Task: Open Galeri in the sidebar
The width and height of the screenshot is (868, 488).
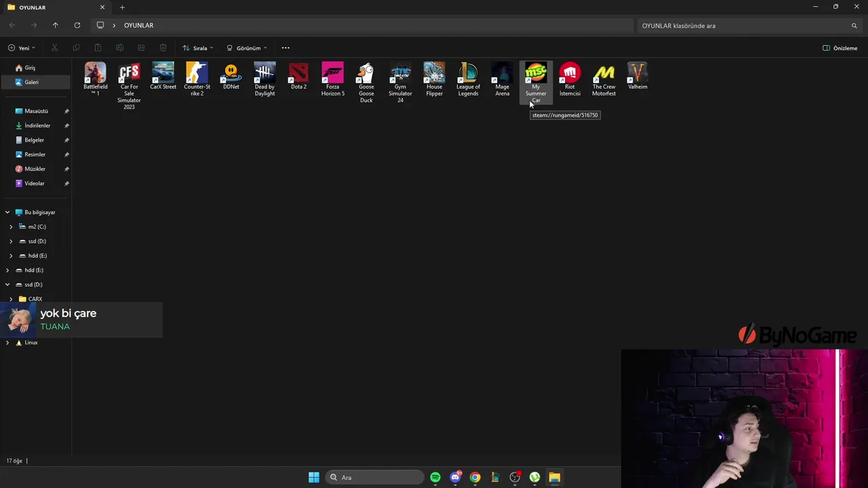Action: click(x=37, y=82)
